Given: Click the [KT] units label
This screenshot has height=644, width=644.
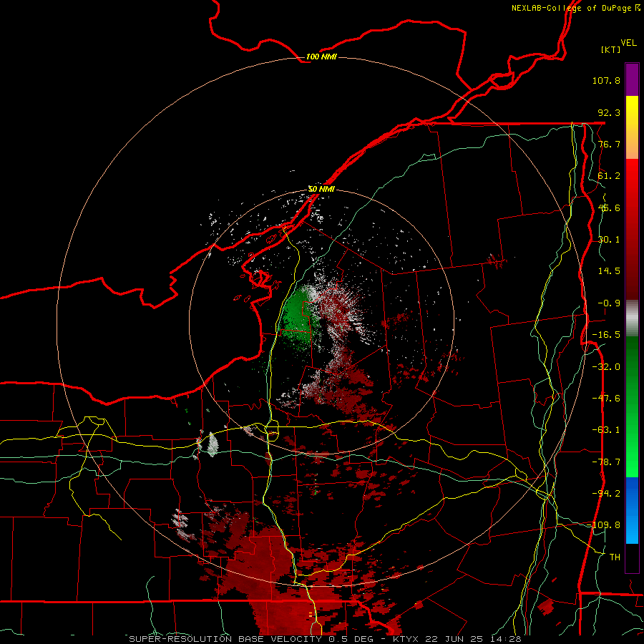Looking at the screenshot, I should (x=610, y=49).
